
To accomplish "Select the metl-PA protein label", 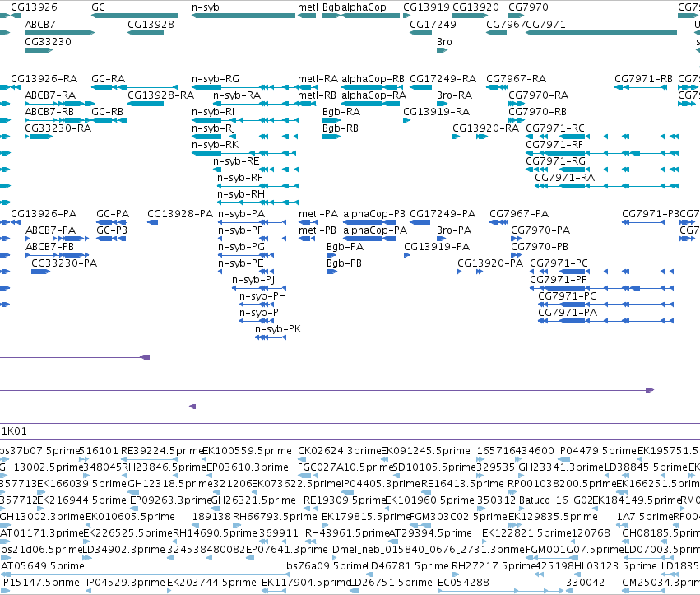I will pos(318,214).
